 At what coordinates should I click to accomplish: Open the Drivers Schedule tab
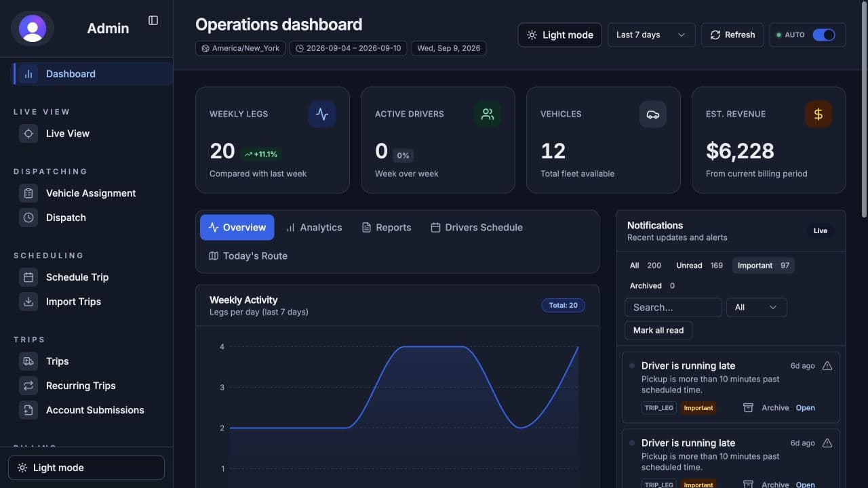[x=477, y=228]
